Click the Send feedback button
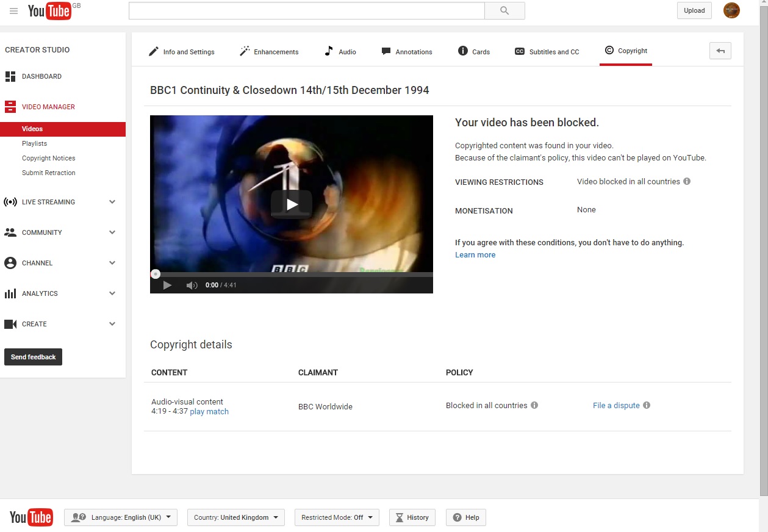This screenshot has width=768, height=532. click(33, 357)
